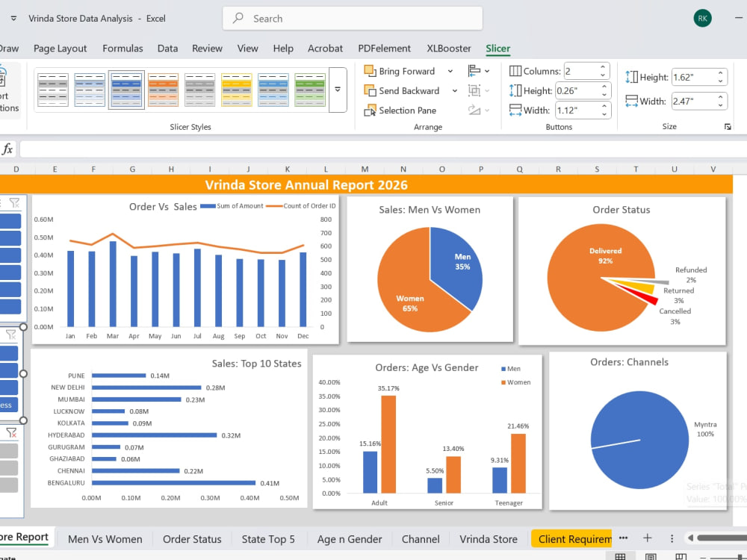
Task: Open the Data ribbon tab
Action: 167,49
